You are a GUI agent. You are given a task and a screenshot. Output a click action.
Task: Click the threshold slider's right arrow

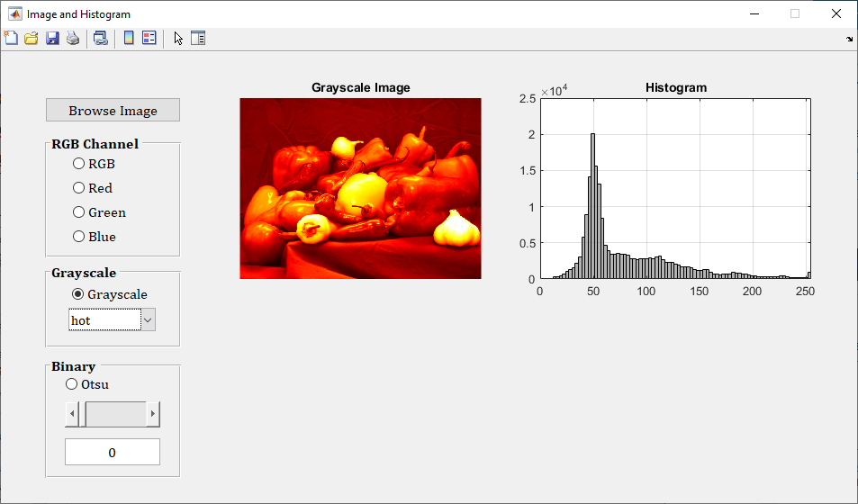(153, 414)
